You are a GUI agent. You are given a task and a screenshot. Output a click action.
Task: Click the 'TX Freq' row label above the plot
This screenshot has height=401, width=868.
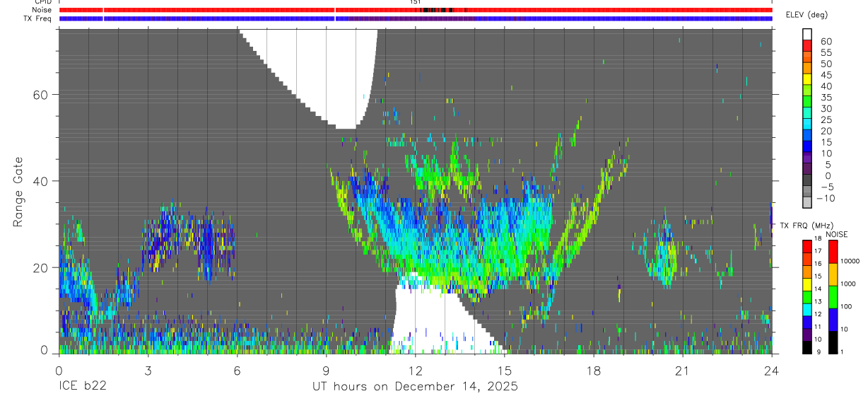tap(39, 18)
